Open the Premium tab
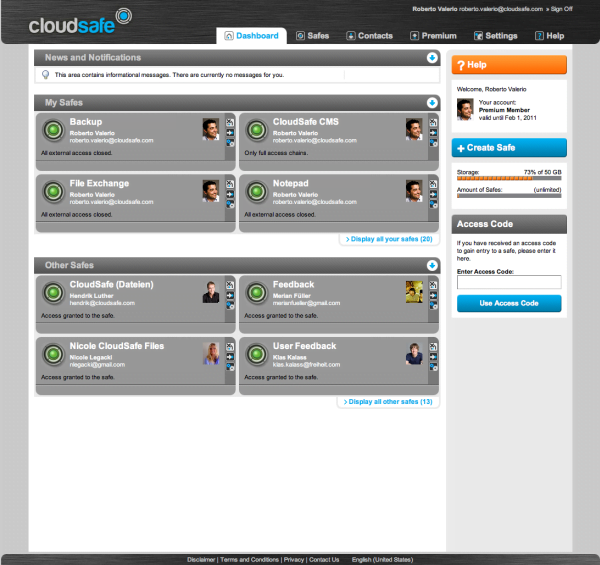The height and width of the screenshot is (565, 600). point(434,36)
